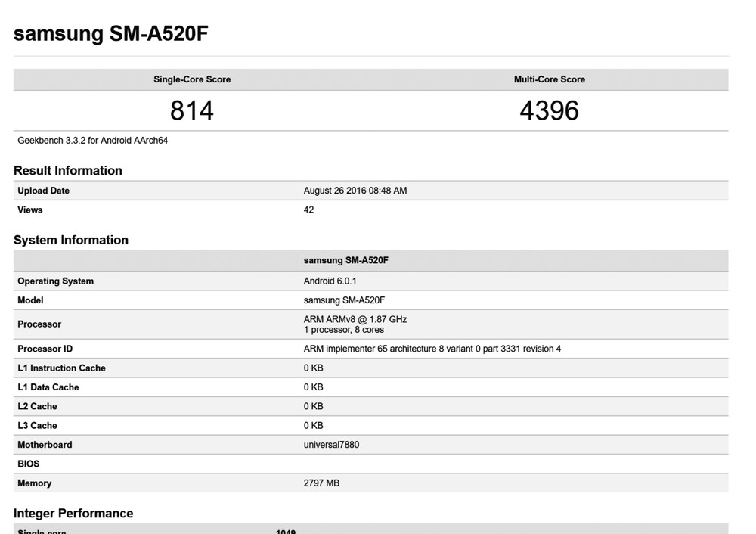Select ARM ARMv8 @ 1.87 GHz text
The image size is (756, 534).
tap(355, 319)
